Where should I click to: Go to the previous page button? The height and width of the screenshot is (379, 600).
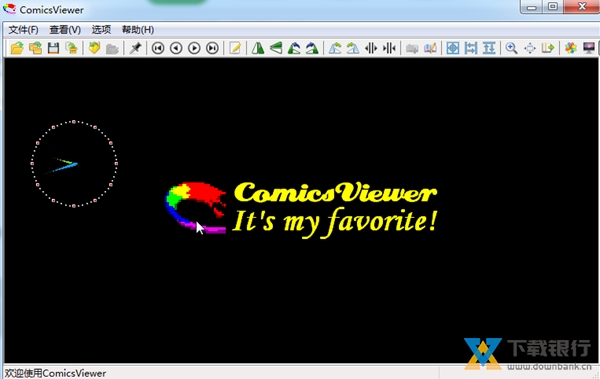click(x=176, y=48)
